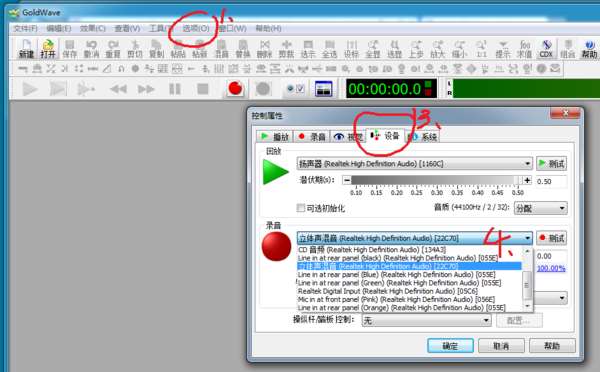Click the large red record circle in dialog
Screen dimensions: 600x372
point(276,246)
